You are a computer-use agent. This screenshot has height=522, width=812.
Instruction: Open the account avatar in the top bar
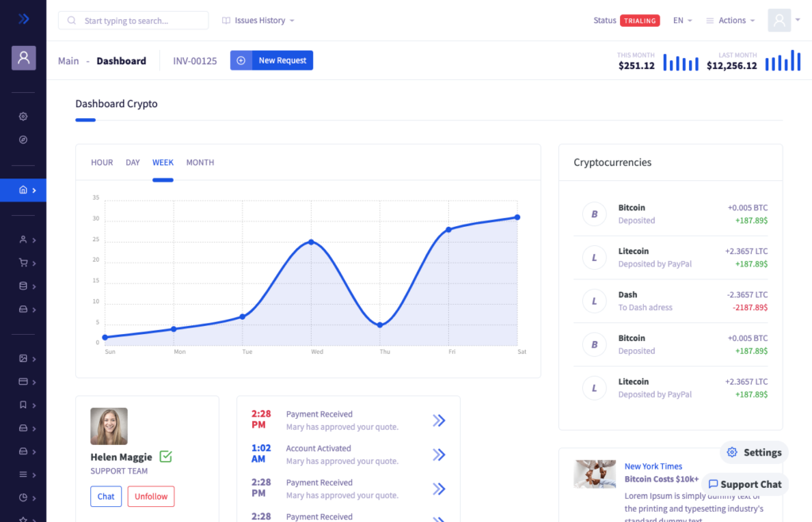(x=779, y=20)
